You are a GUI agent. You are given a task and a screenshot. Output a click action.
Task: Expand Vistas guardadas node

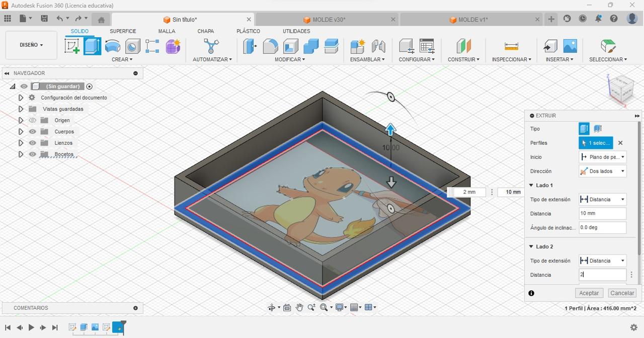coord(21,109)
